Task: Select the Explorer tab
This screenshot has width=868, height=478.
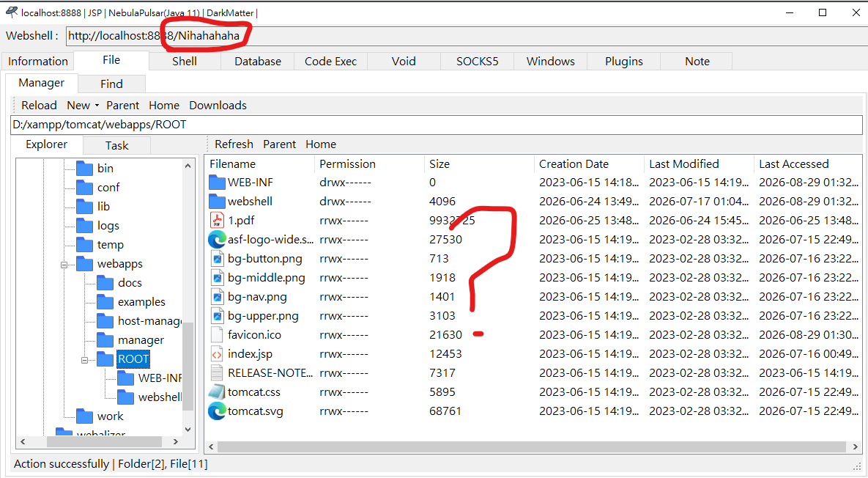Action: 46,144
